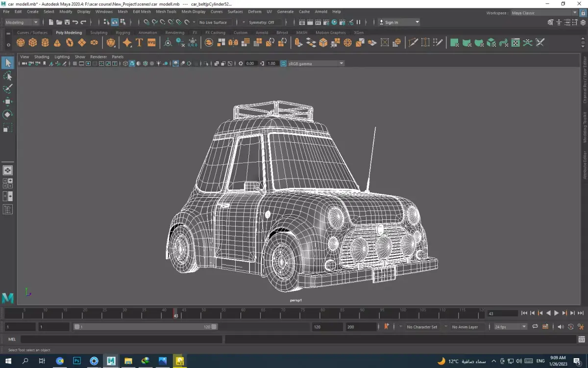Toggle playback looping mode
588x368 pixels.
click(x=535, y=327)
